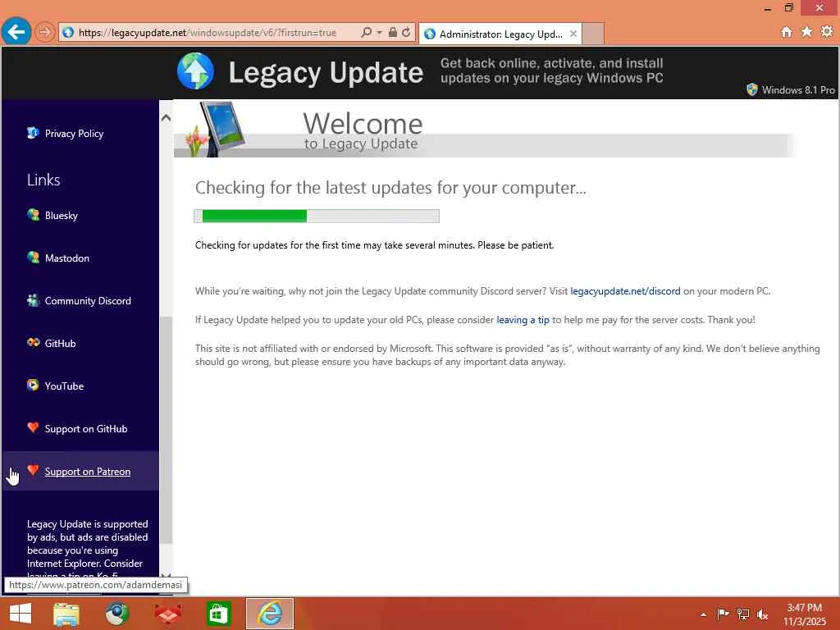Open the Tools gear menu
Screen dimensions: 840x630
tap(827, 32)
